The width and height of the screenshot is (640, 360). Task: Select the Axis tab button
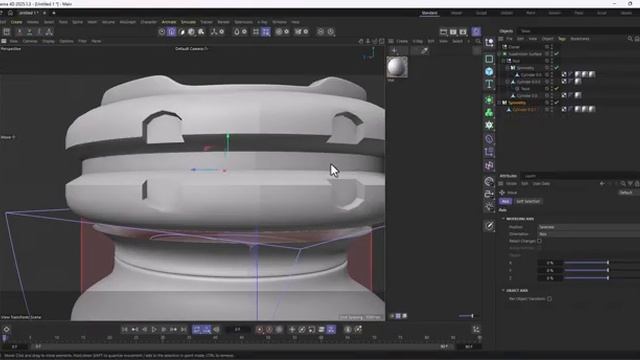(505, 201)
